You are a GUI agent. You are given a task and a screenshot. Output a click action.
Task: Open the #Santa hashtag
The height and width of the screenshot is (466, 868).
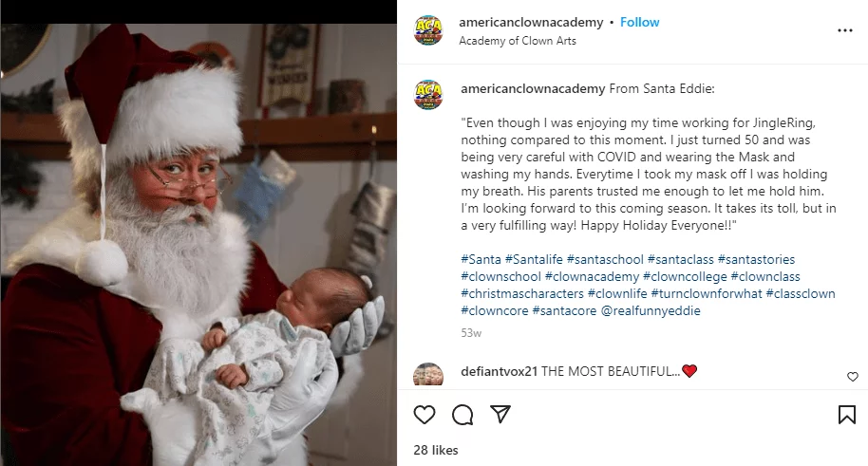481,259
